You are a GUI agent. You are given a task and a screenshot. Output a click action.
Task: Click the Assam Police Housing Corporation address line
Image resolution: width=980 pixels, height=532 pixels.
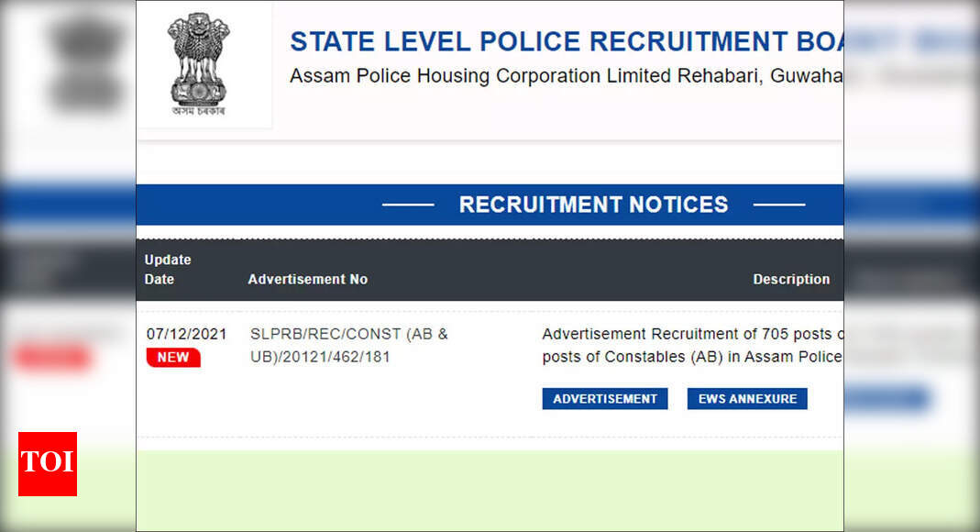[x=567, y=75]
